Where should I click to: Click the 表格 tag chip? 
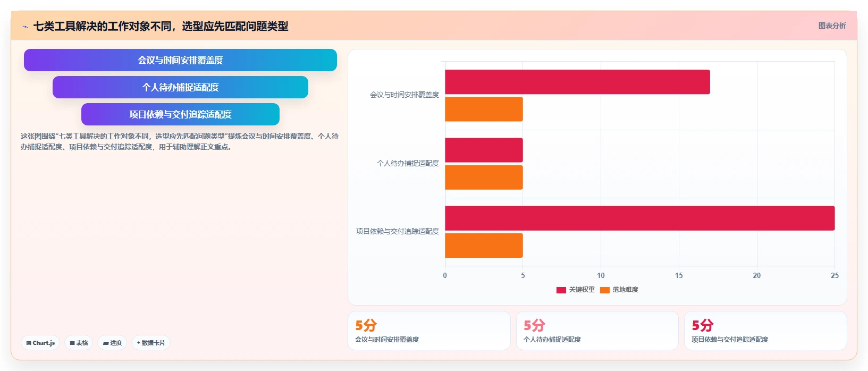(79, 343)
